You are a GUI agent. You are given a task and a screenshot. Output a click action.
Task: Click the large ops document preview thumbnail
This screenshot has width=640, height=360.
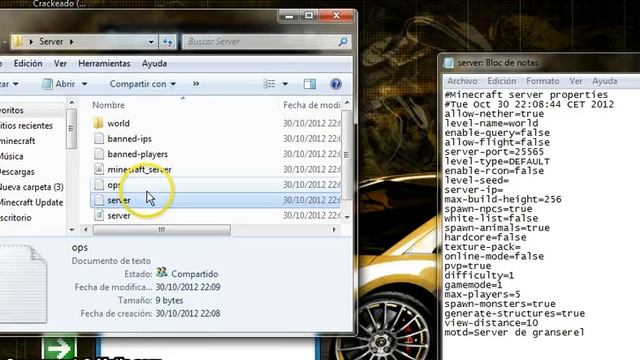[23, 284]
